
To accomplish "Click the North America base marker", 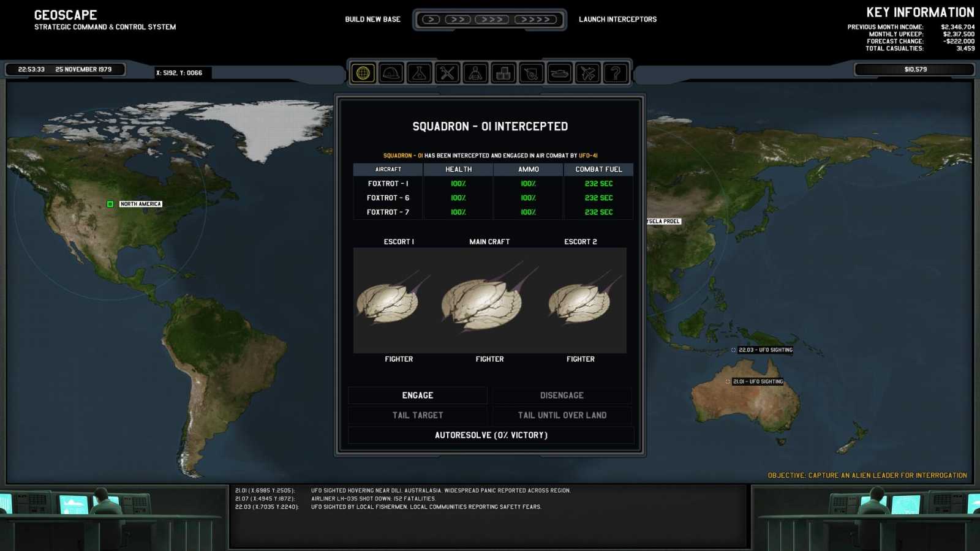I will click(110, 204).
